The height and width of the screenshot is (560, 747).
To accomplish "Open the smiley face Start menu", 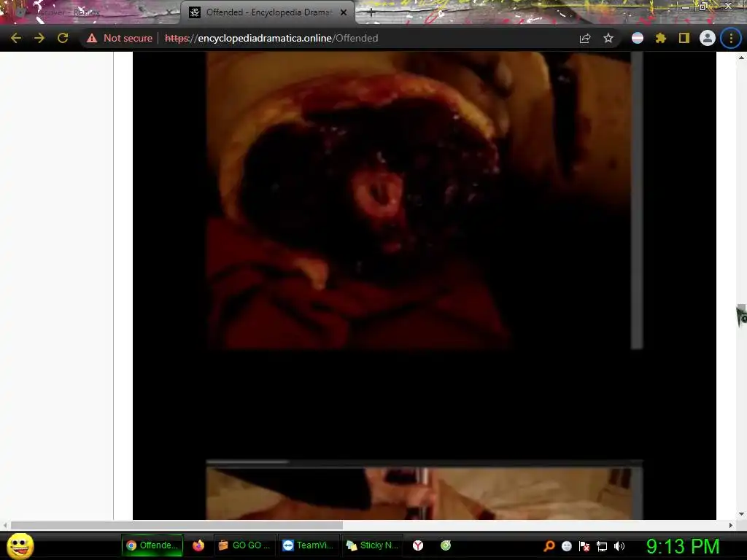I will [20, 545].
